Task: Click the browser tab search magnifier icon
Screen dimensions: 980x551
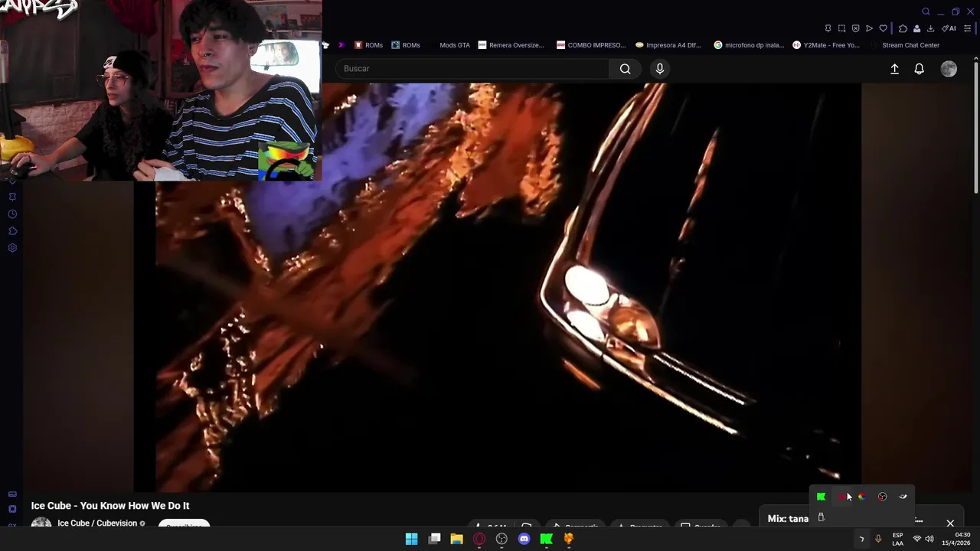Action: [x=926, y=11]
